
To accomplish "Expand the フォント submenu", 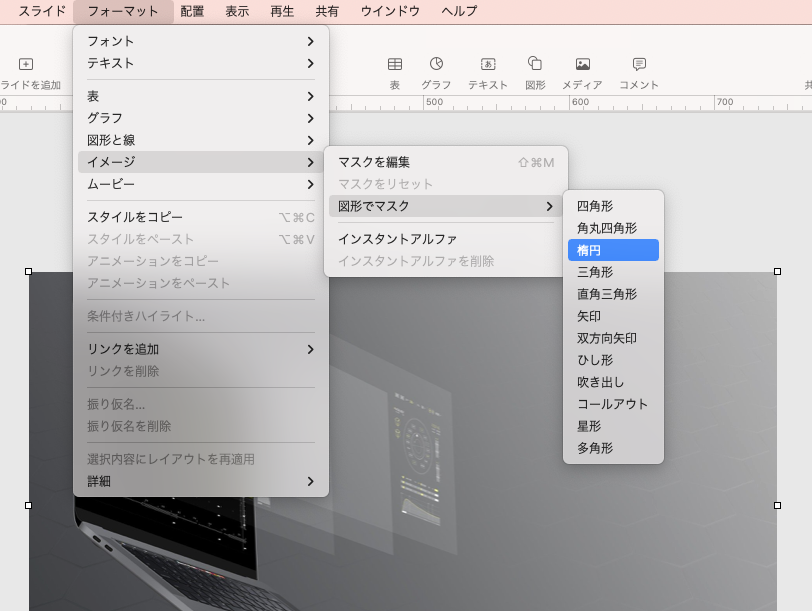I will pos(201,41).
